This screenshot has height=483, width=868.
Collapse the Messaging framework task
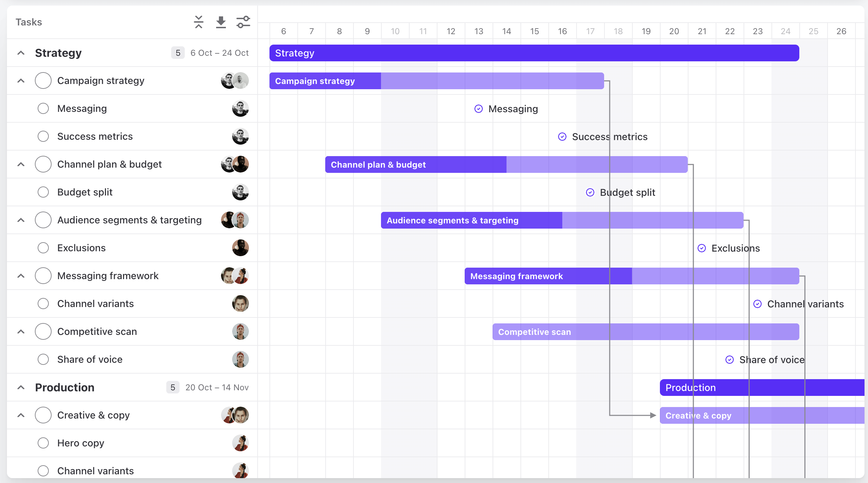click(x=21, y=276)
